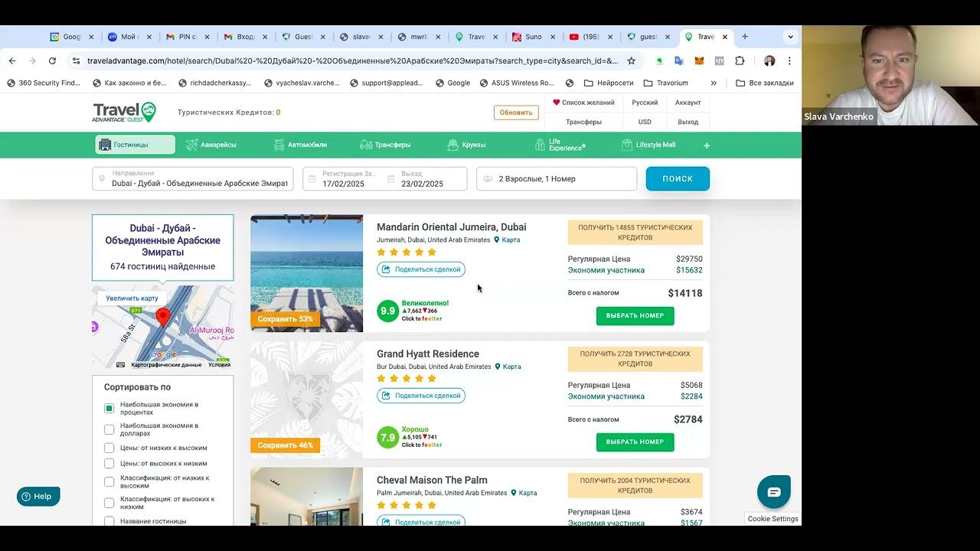980x551 pixels.
Task: Open the Google Translate extension icon
Action: 679,60
